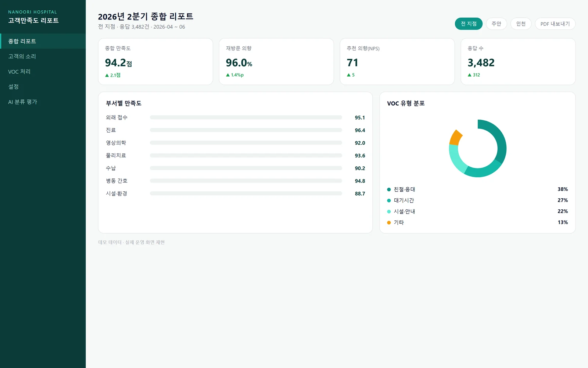Click the 재방문 의향 96.0% value
Image resolution: width=588 pixels, height=368 pixels.
pos(239,63)
